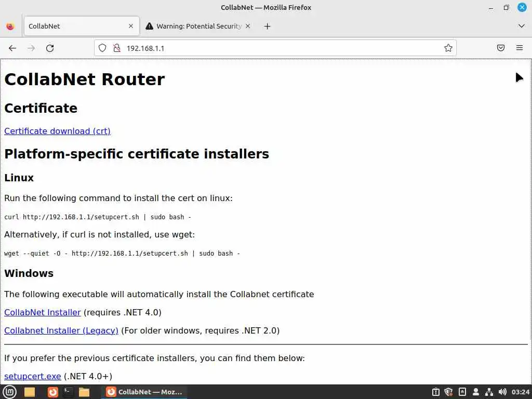532x399 pixels.
Task: Expand the list all tabs chevron
Action: point(522,26)
